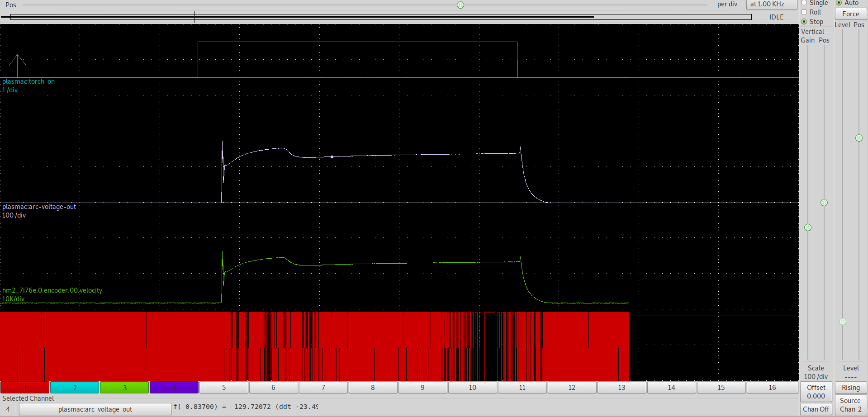The width and height of the screenshot is (868, 417).
Task: Enable channel 15
Action: pos(721,388)
